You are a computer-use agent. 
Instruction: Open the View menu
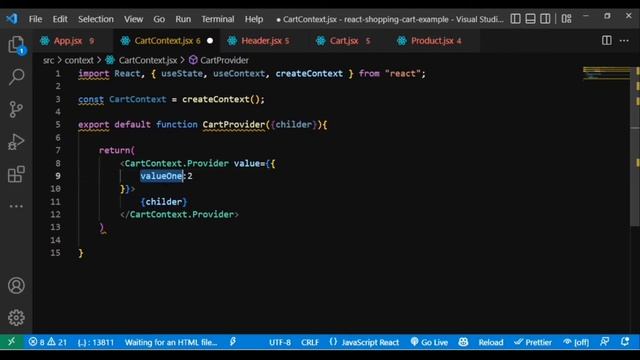point(133,19)
